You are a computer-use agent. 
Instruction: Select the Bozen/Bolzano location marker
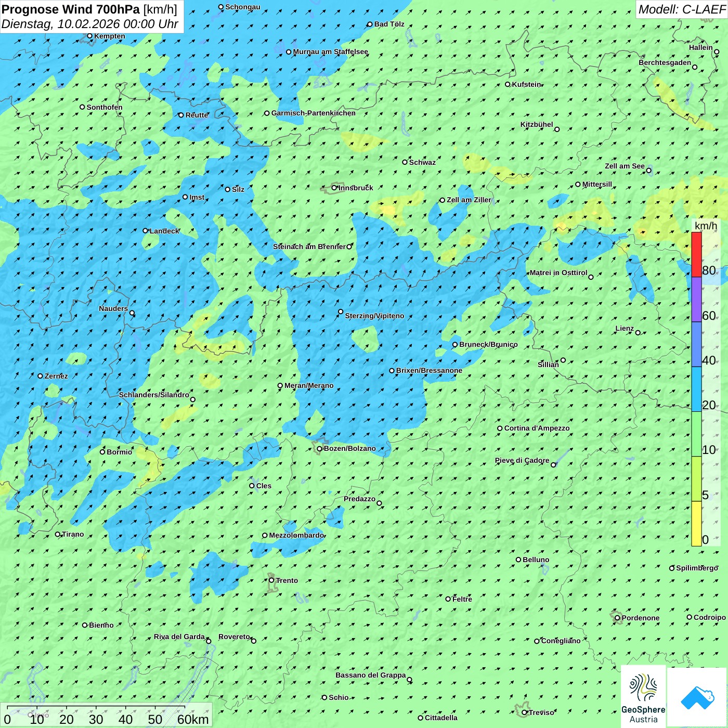pyautogui.click(x=320, y=449)
